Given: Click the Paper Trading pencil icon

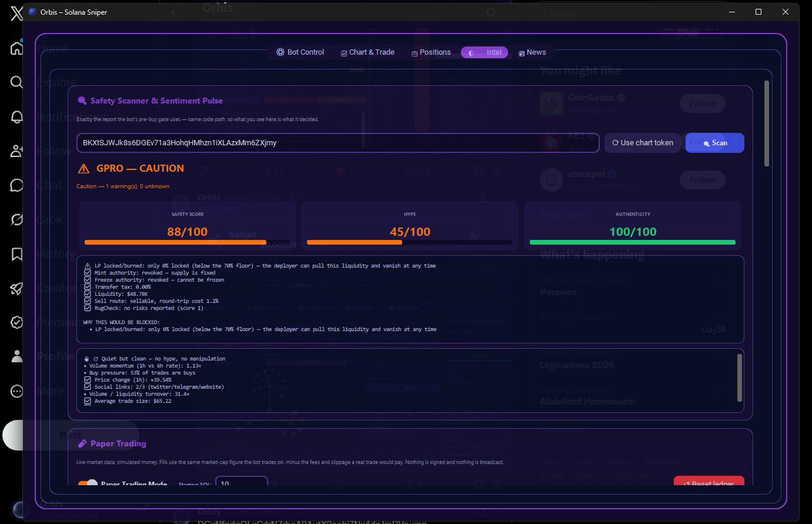Looking at the screenshot, I should pos(83,443).
